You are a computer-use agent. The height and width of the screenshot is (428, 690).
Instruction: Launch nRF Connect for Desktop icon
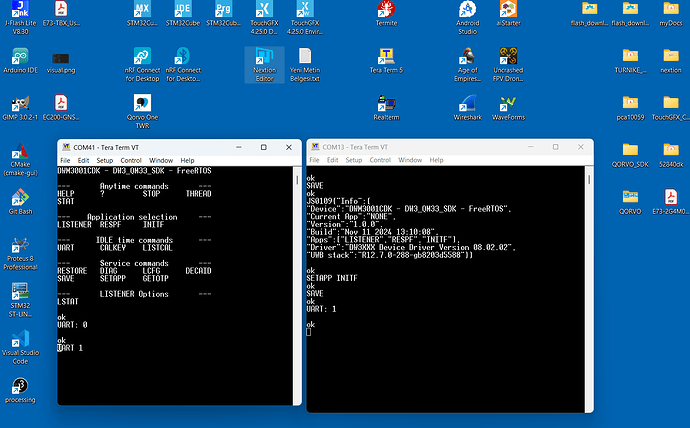(x=142, y=65)
